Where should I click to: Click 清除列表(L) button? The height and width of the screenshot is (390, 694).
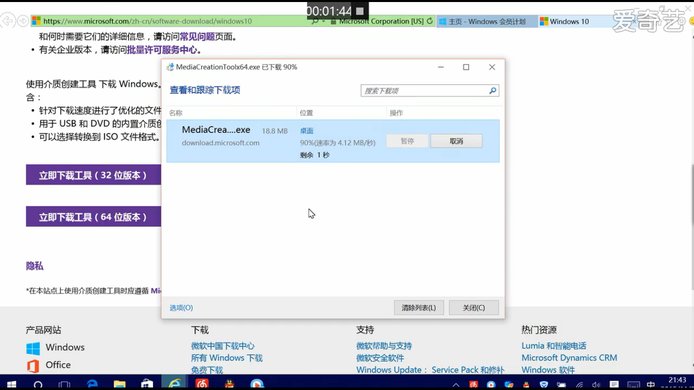click(x=419, y=308)
